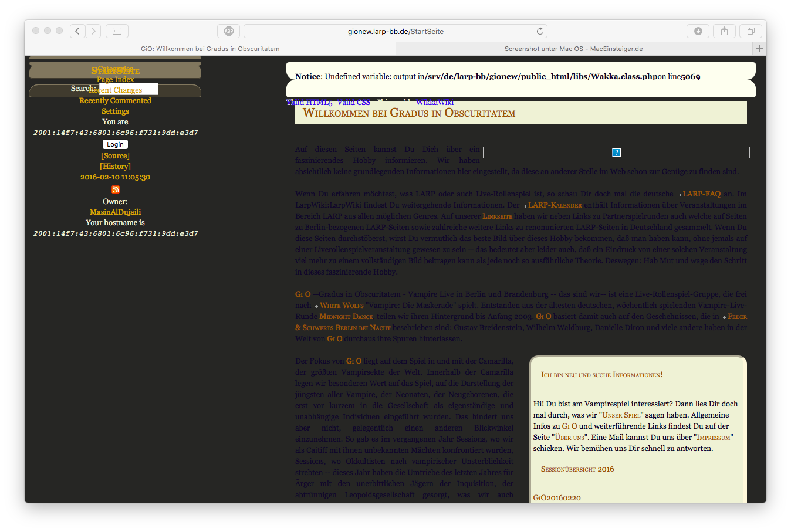Image resolution: width=791 pixels, height=532 pixels.
Task: Open the Midnight Dance link
Action: 346,317
